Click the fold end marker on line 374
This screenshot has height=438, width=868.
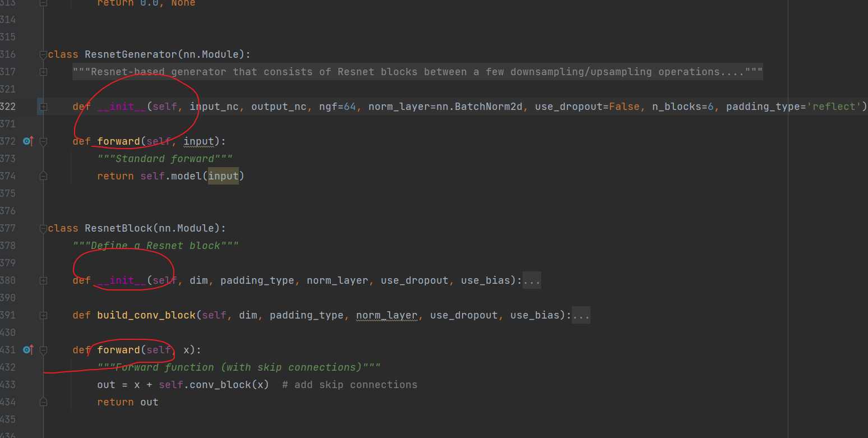coord(43,176)
